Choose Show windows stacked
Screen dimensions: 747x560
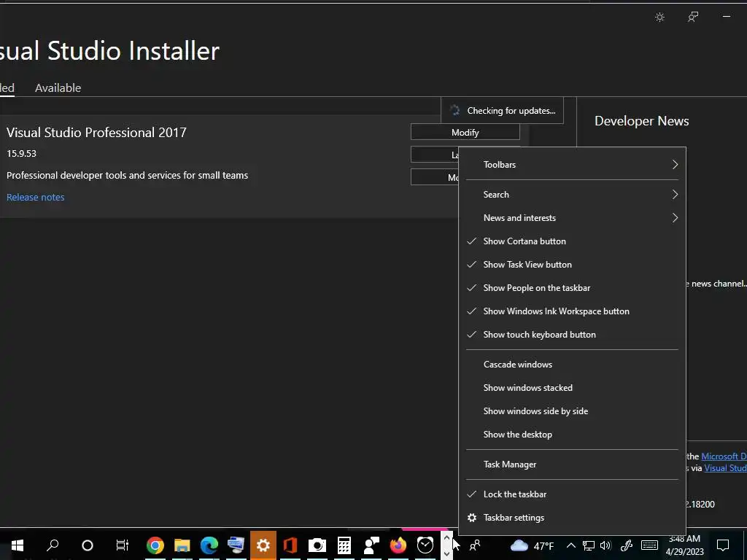(x=572, y=388)
